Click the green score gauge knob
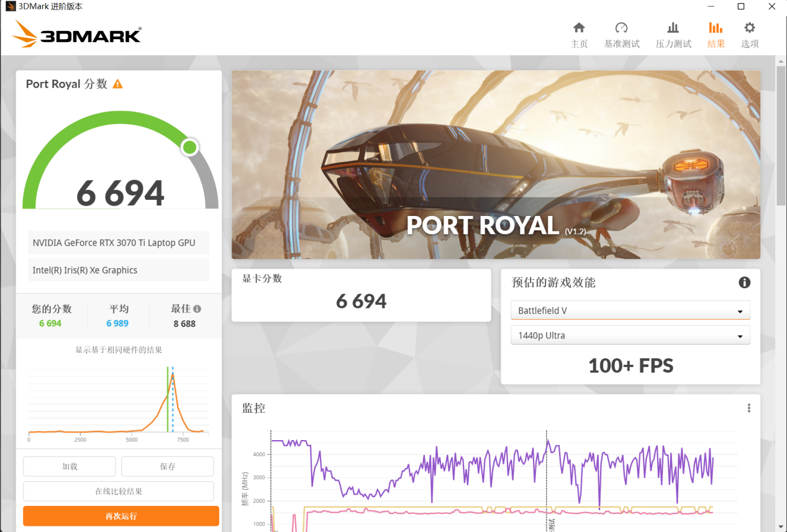 click(189, 147)
